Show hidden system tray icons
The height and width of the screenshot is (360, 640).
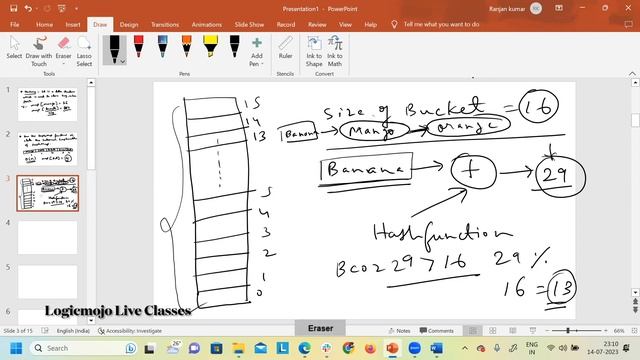[465, 348]
